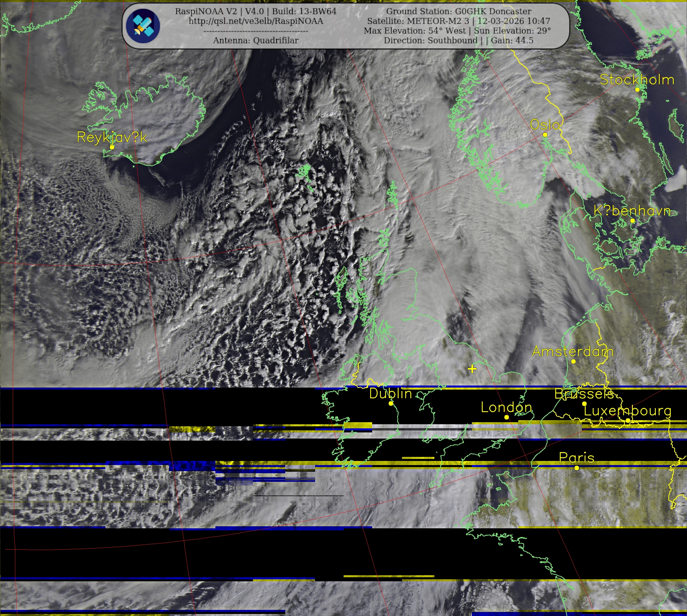The image size is (687, 616).
Task: Click the Reykjavik city dot marker
Action: tap(112, 147)
